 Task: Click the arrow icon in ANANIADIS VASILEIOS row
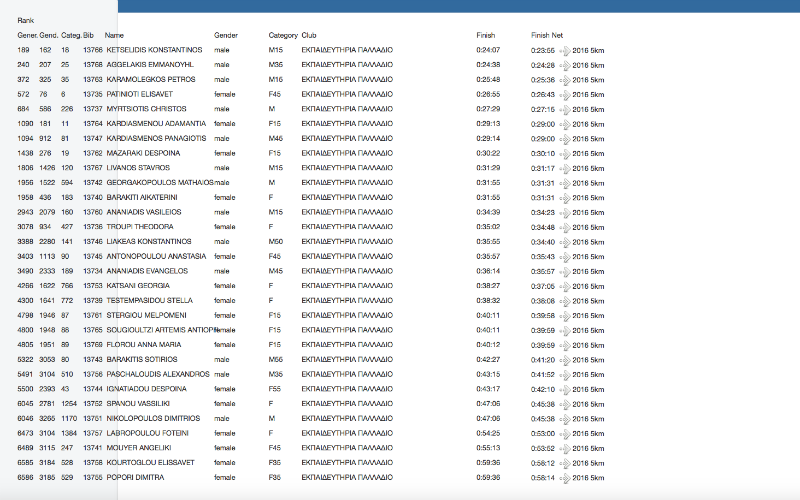pyautogui.click(x=565, y=213)
